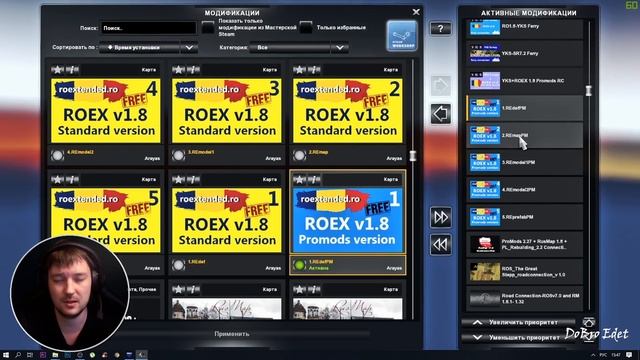Screen dimensions: 640x360
Task: Move selected mod to active list arrow
Action: pyautogui.click(x=441, y=86)
